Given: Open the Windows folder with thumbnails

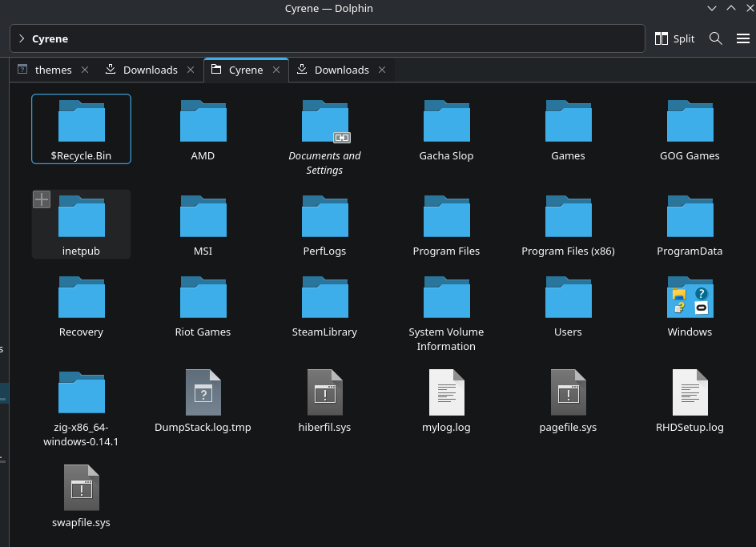Looking at the screenshot, I should click(x=690, y=297).
